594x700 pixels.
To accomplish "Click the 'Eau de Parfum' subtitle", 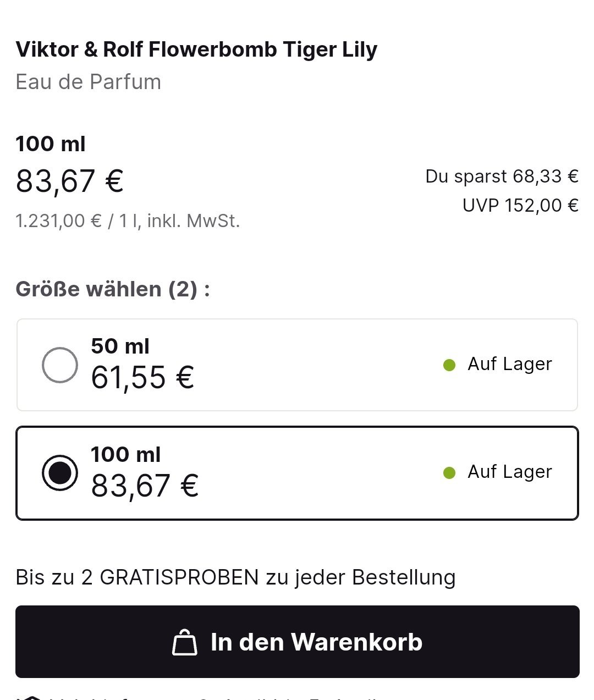I will pyautogui.click(x=88, y=82).
